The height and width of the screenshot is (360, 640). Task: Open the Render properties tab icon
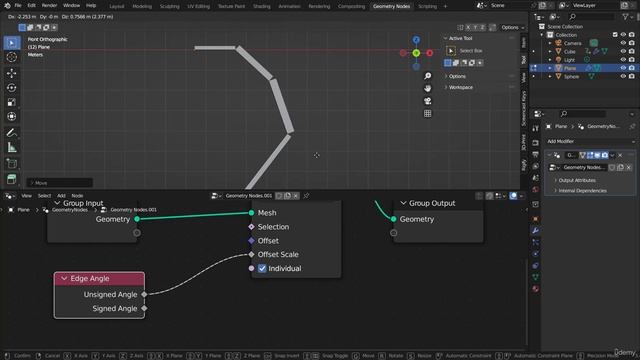point(535,143)
